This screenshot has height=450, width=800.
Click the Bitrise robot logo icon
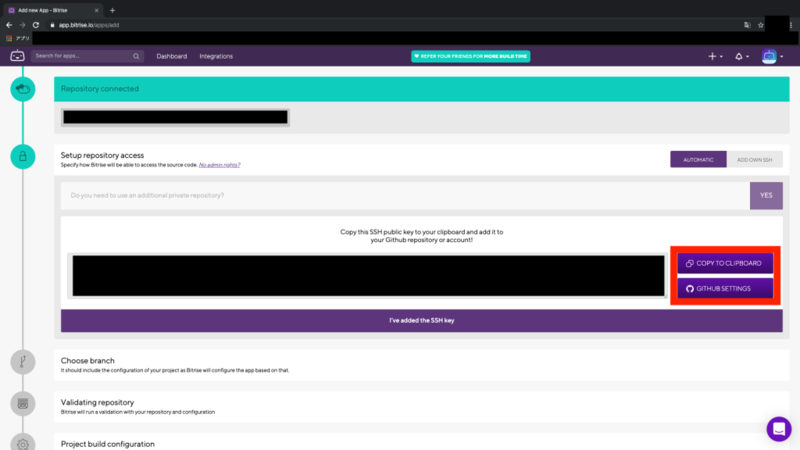17,56
